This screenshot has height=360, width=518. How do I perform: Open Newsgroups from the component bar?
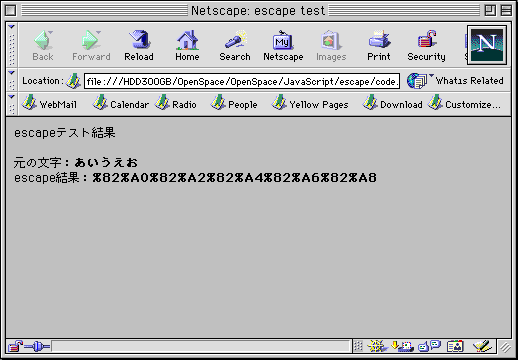(x=430, y=346)
